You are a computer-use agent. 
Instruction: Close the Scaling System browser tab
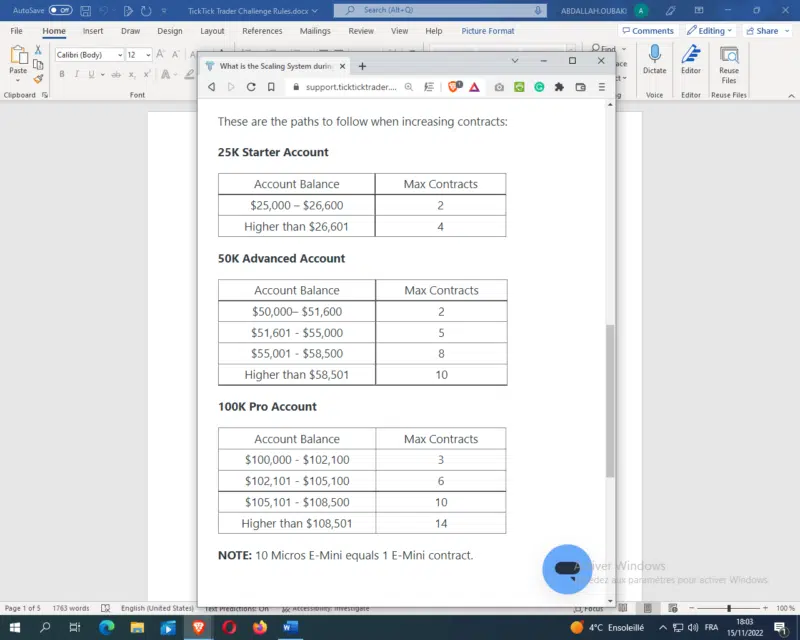(x=342, y=66)
